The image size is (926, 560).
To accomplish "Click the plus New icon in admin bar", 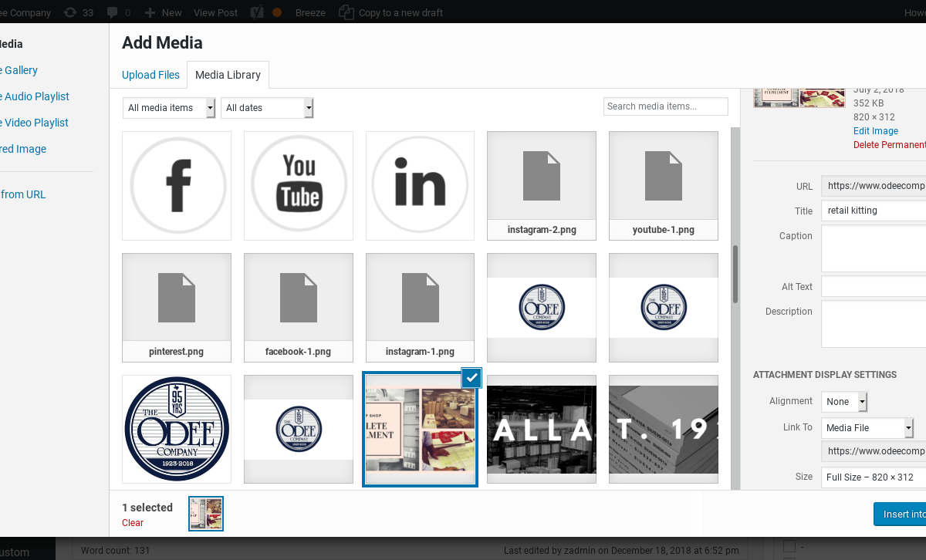I will 150,12.
